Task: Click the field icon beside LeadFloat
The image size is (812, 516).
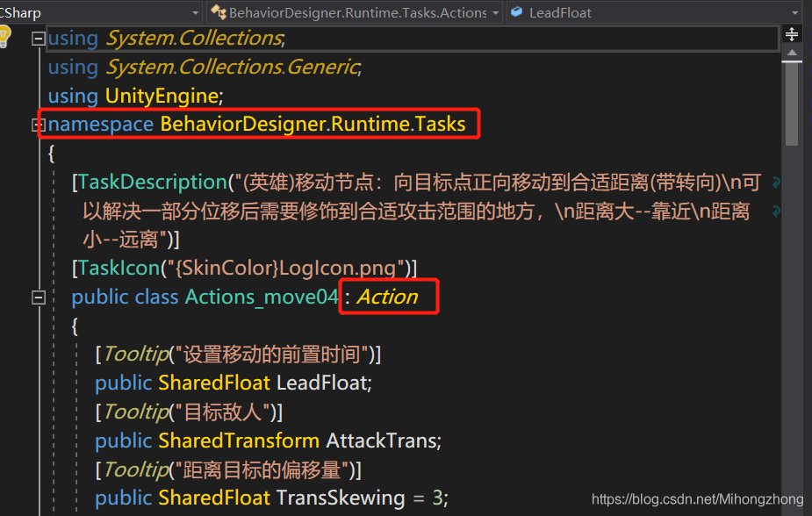Action: pos(516,12)
